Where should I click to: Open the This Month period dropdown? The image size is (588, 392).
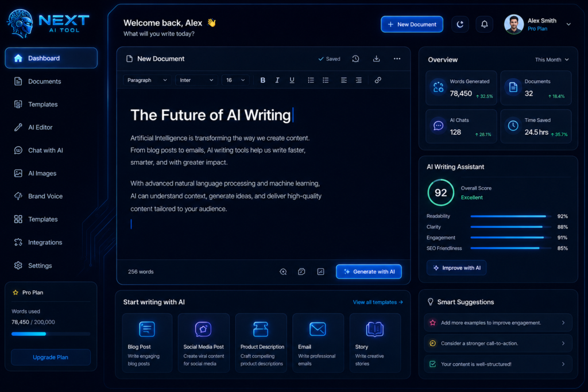pyautogui.click(x=552, y=60)
